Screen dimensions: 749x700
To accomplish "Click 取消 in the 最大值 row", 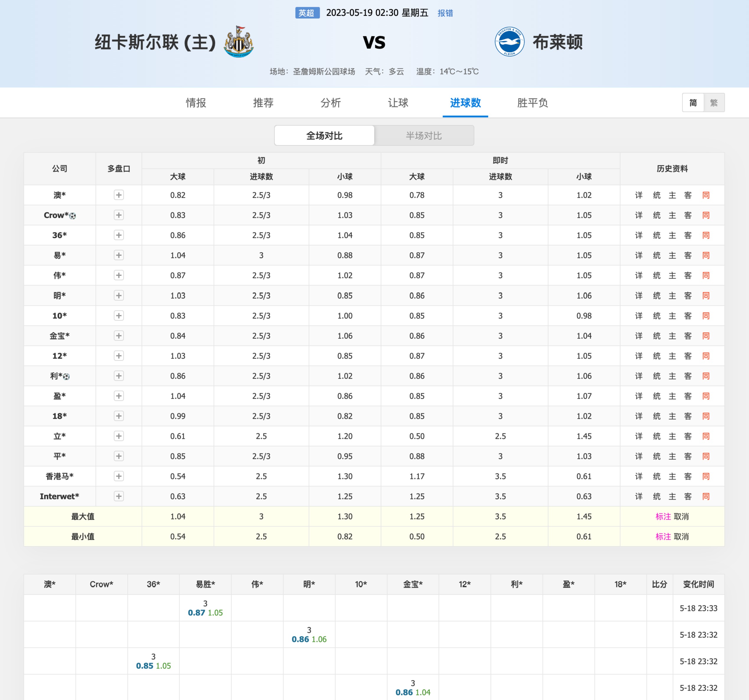I will (x=681, y=517).
